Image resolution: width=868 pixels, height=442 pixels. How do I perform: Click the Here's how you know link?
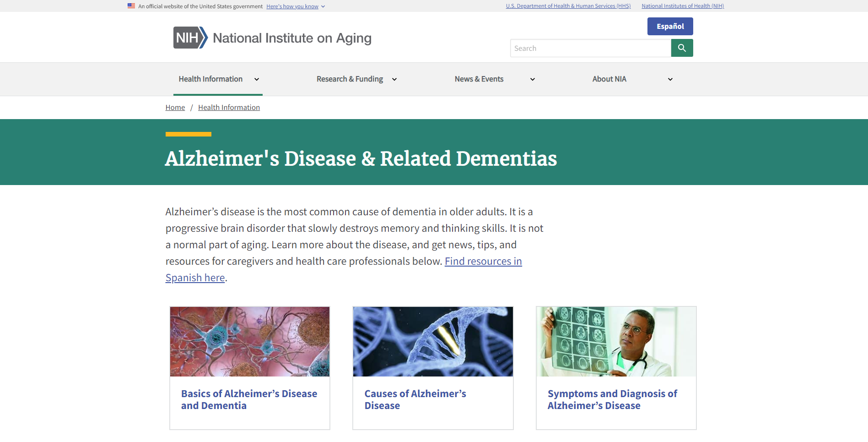292,6
